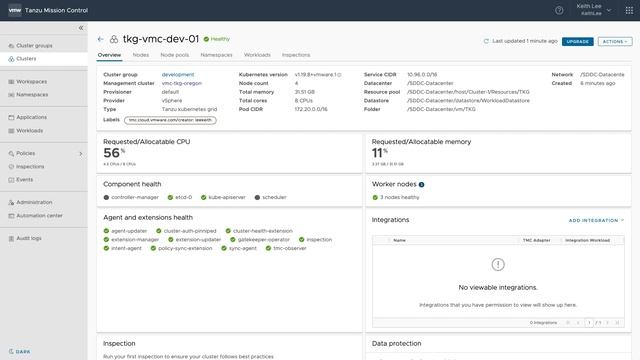The image size is (640, 360).
Task: Click the intent-agent entry
Action: coord(122,248)
